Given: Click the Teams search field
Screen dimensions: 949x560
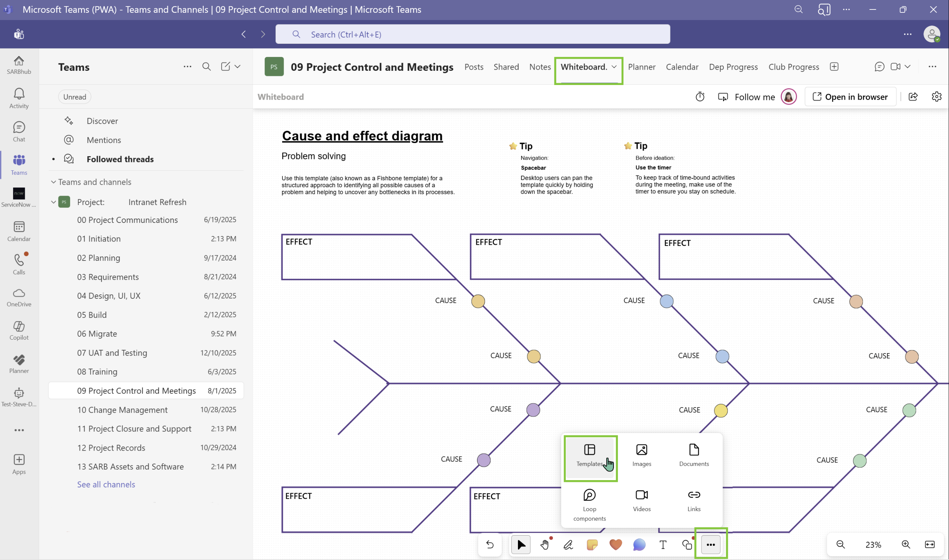Looking at the screenshot, I should 473,34.
